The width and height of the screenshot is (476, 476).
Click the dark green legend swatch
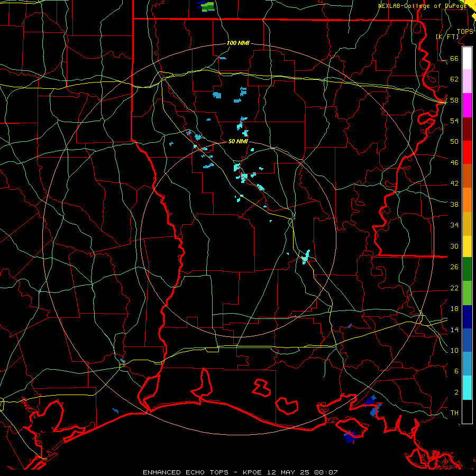(x=467, y=269)
